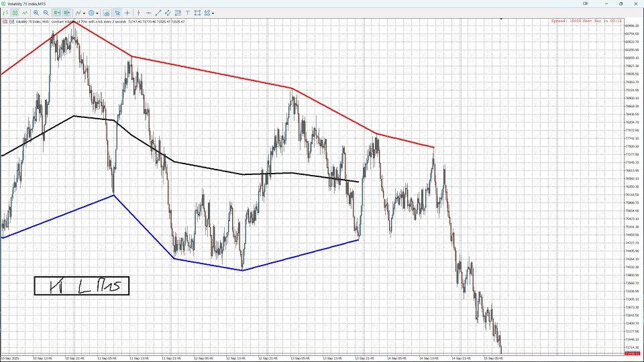Click the "13 Sep 21:45" time label
This screenshot has height=362, width=644.
[x=365, y=358]
